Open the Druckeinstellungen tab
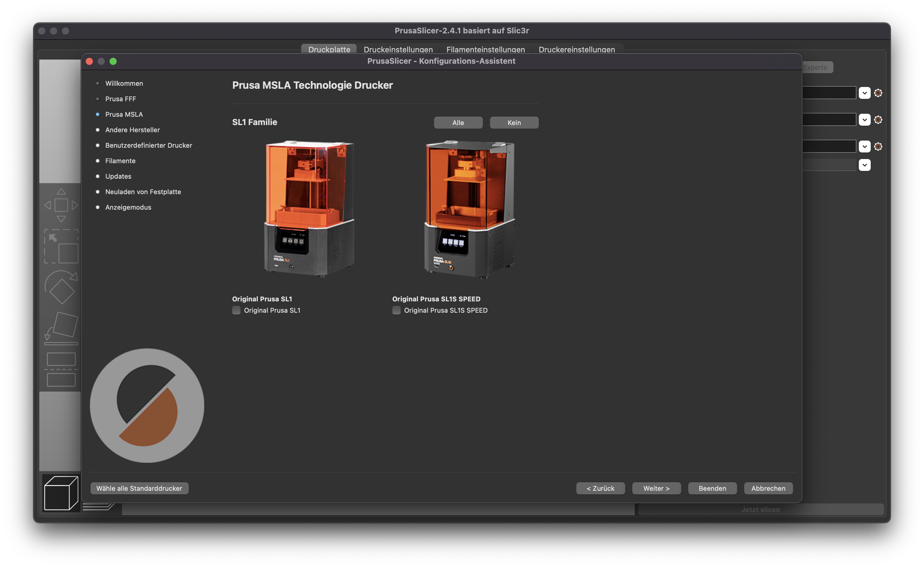The image size is (924, 567). (x=398, y=49)
